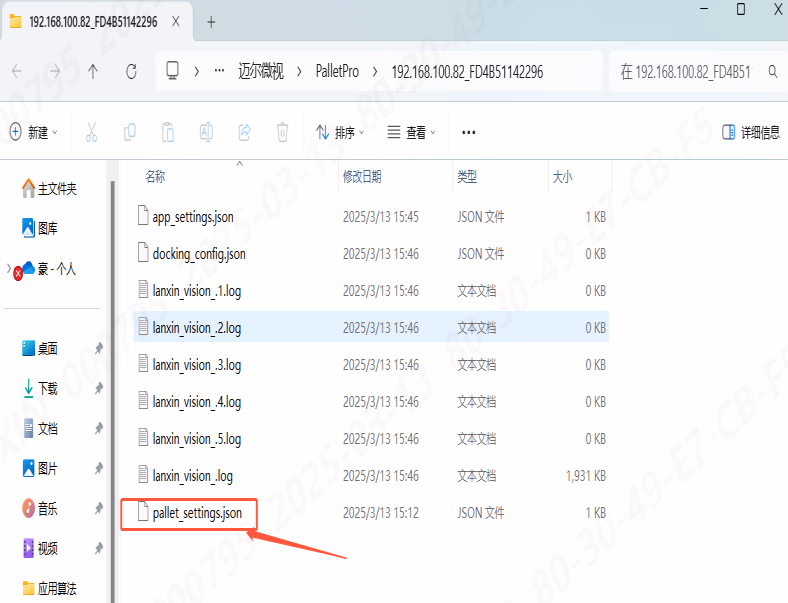This screenshot has width=788, height=603.
Task: Click the pin icon next to 下载
Action: (x=99, y=388)
